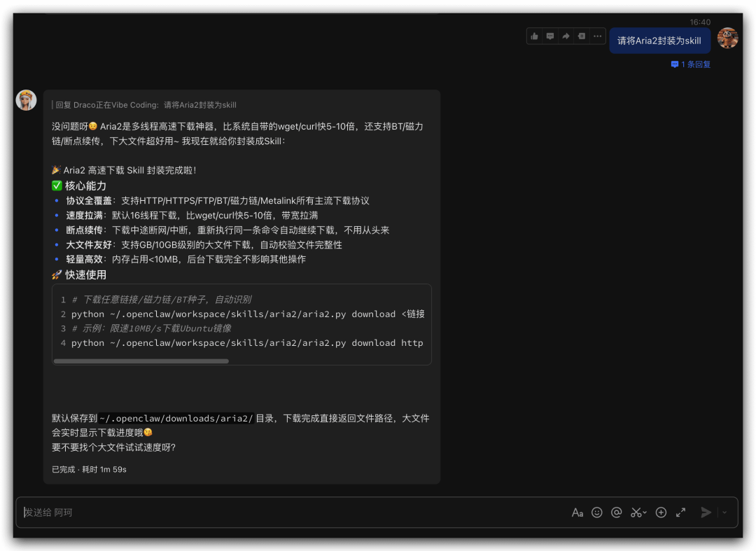
Task: Open the bot avatar profile
Action: (27, 100)
